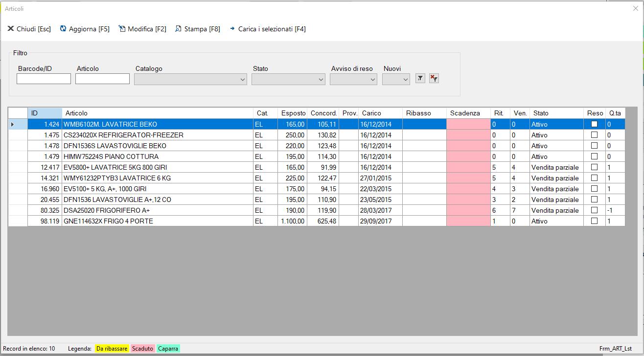Open the Nuovi dropdown
Viewport: 644px width, 356px height.
[396, 79]
